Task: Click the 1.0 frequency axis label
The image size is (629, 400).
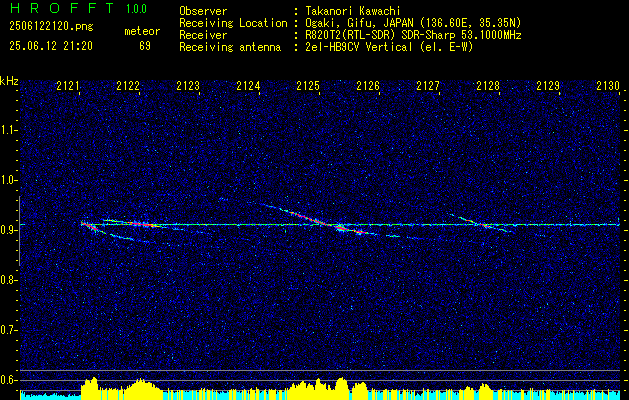Action: [8, 180]
